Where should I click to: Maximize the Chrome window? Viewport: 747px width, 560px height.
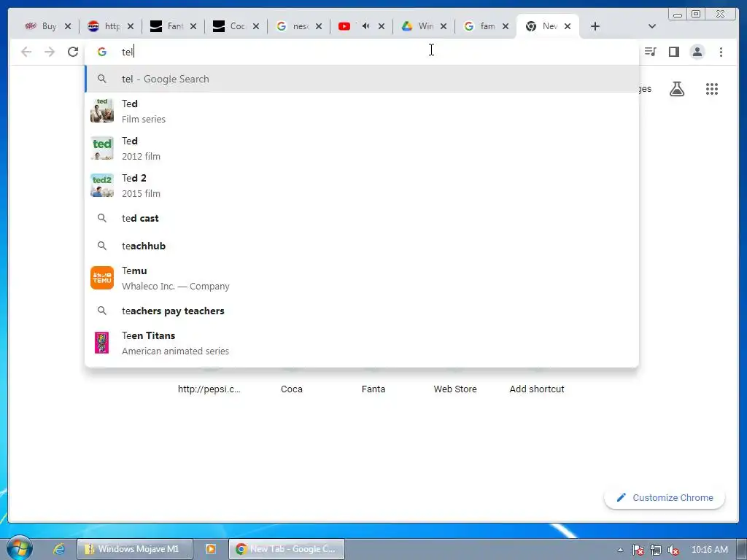pos(696,14)
